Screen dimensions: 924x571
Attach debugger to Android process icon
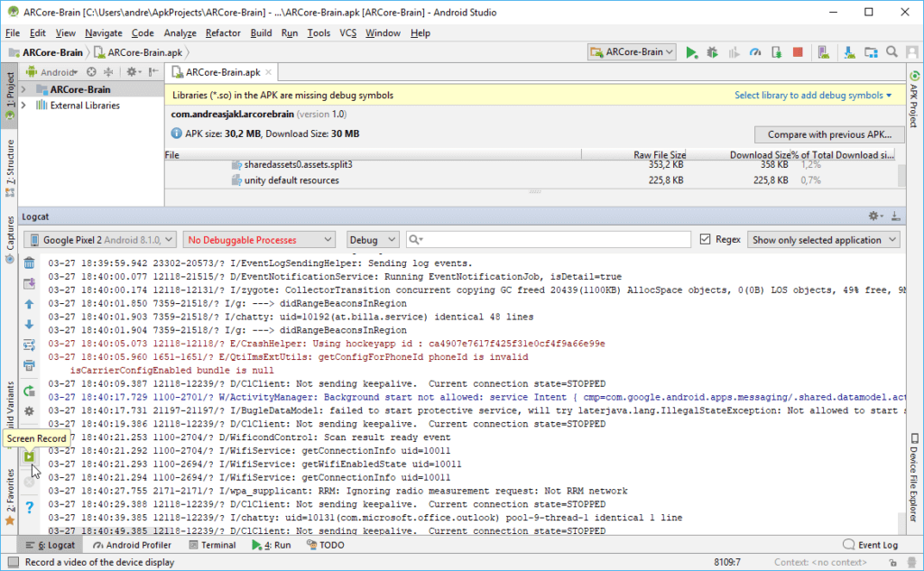[x=777, y=52]
